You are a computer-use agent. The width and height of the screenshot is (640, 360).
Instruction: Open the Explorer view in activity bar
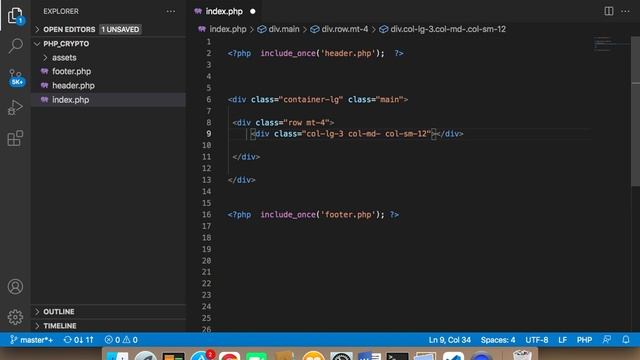15,16
